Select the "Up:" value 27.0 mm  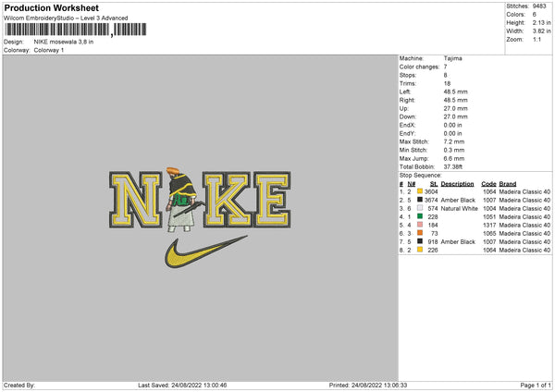[x=455, y=108]
